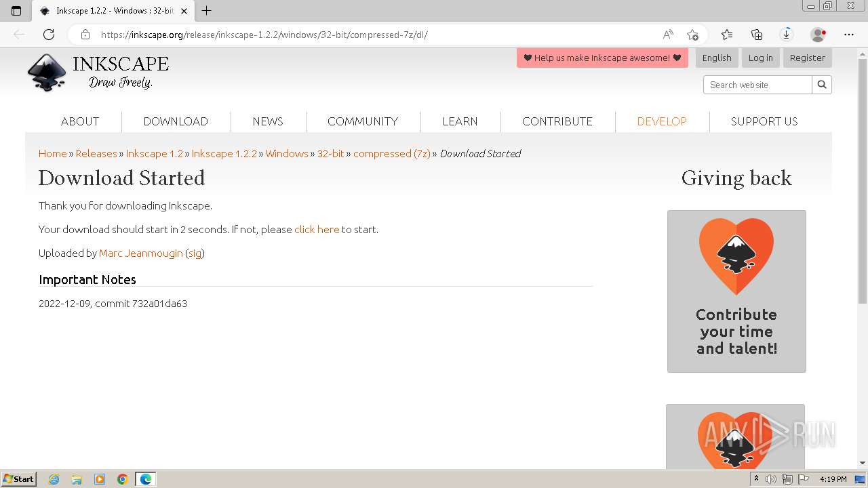Click the browser profile avatar
The image size is (868, 488).
pos(818,35)
